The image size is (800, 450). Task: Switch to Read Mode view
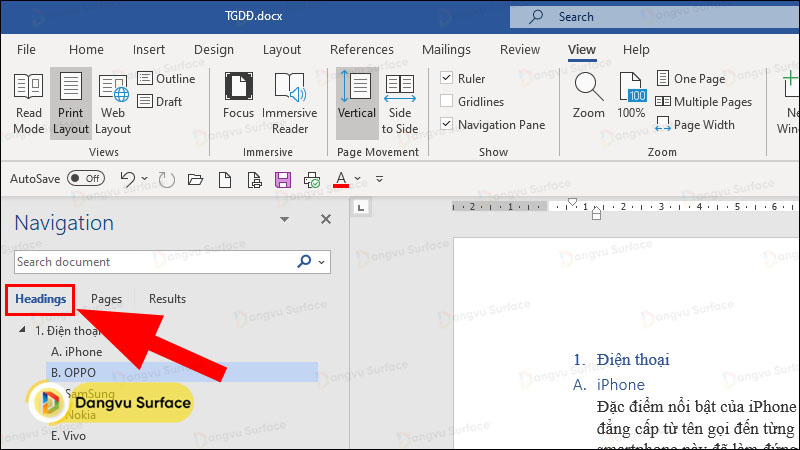tap(29, 104)
